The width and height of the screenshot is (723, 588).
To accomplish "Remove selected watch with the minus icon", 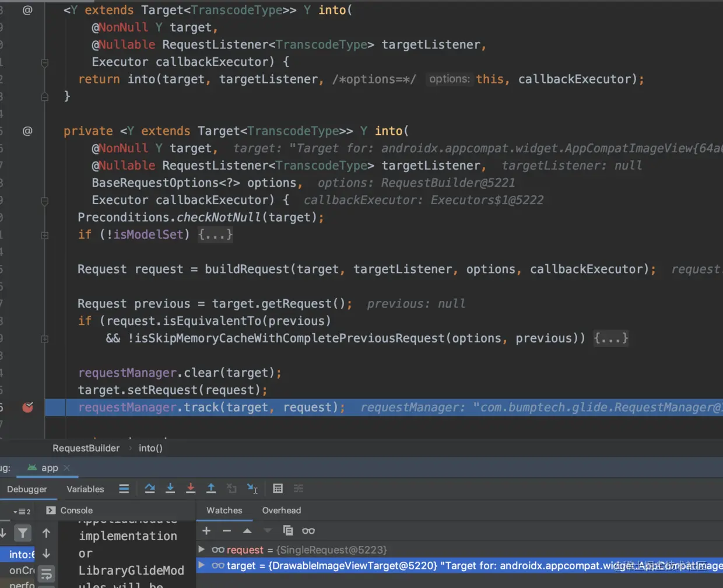I will click(x=226, y=531).
